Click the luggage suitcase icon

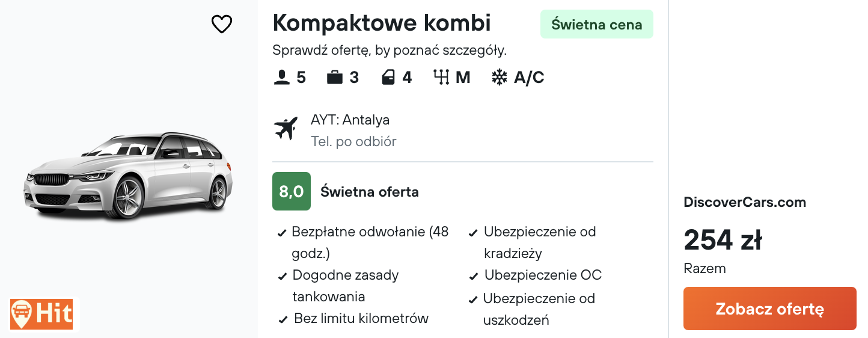(335, 78)
